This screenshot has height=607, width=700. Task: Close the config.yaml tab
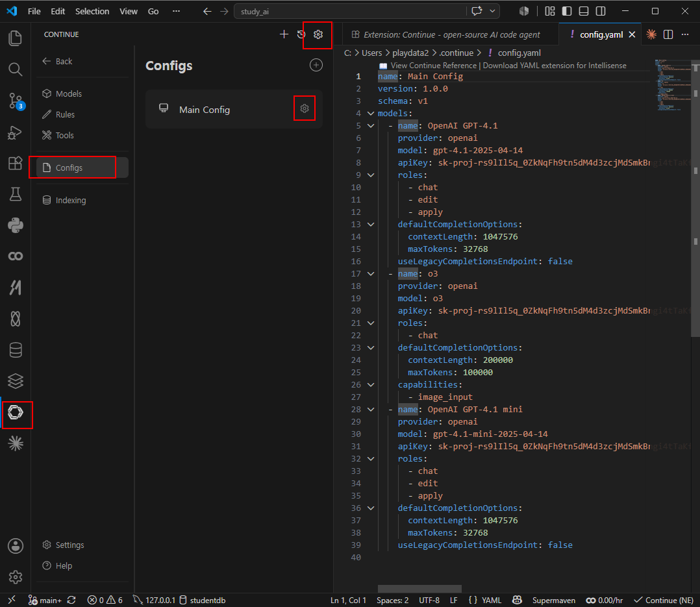[632, 34]
